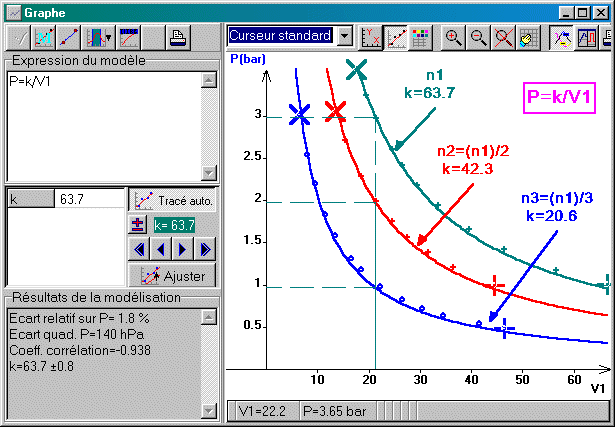Toggle the plus/minus sign button for k
The width and height of the screenshot is (615, 427).
[x=139, y=225]
